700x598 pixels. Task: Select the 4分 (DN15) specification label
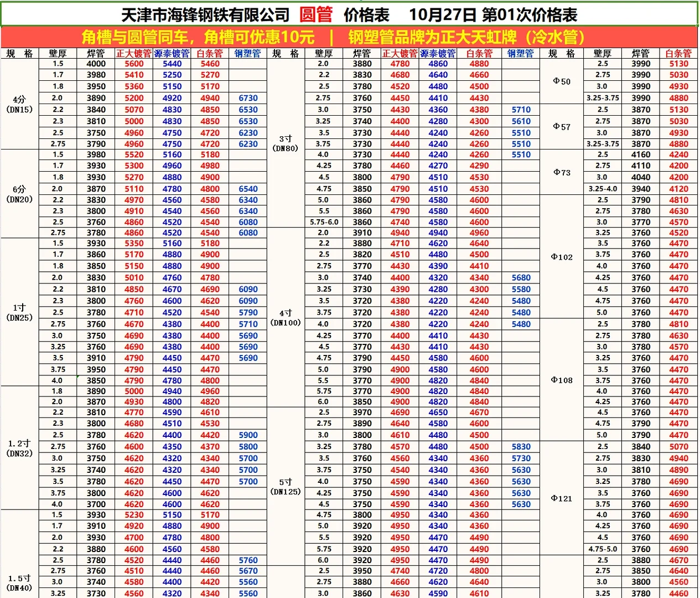(x=18, y=105)
